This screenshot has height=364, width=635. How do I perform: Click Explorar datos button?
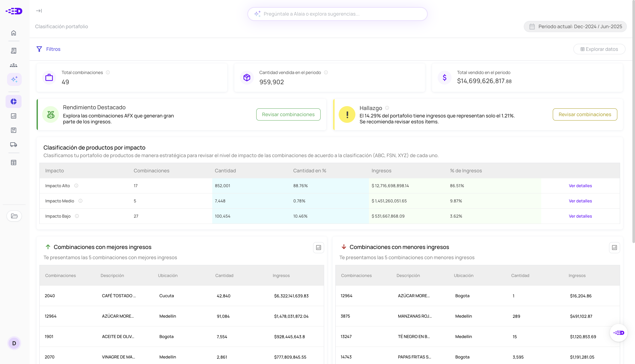coord(599,49)
